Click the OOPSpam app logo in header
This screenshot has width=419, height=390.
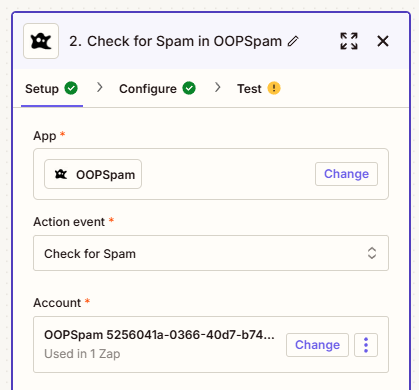41,41
